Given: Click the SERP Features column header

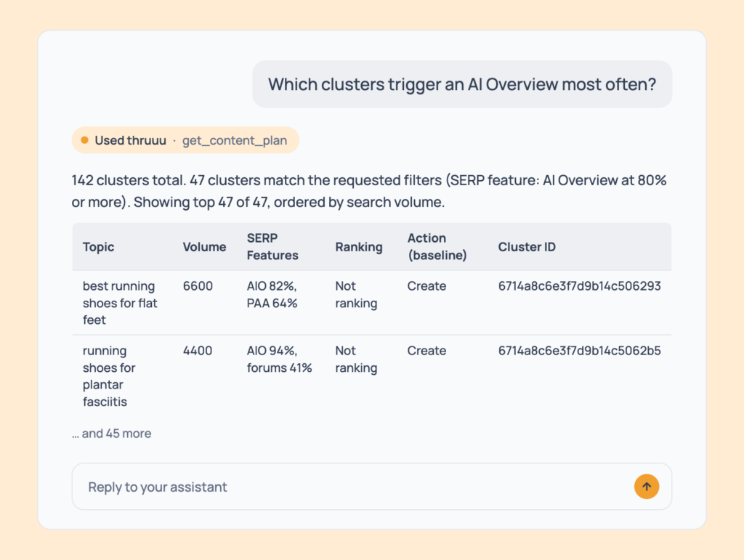Looking at the screenshot, I should [272, 246].
